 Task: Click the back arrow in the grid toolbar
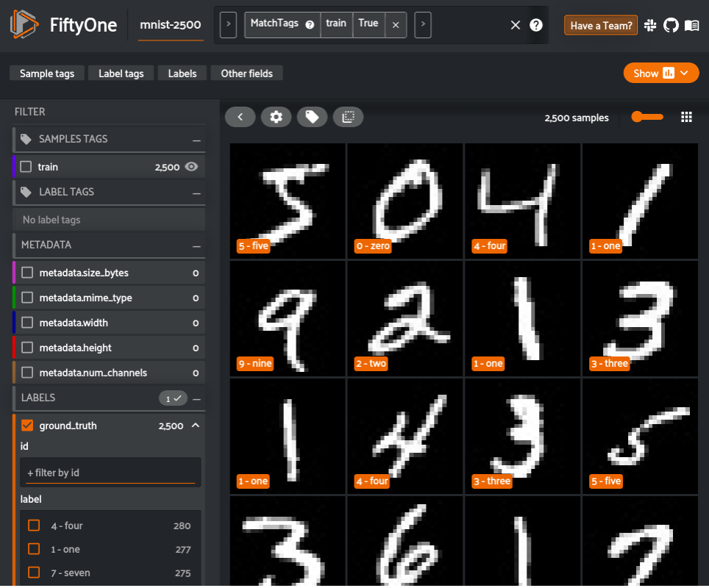pyautogui.click(x=240, y=116)
